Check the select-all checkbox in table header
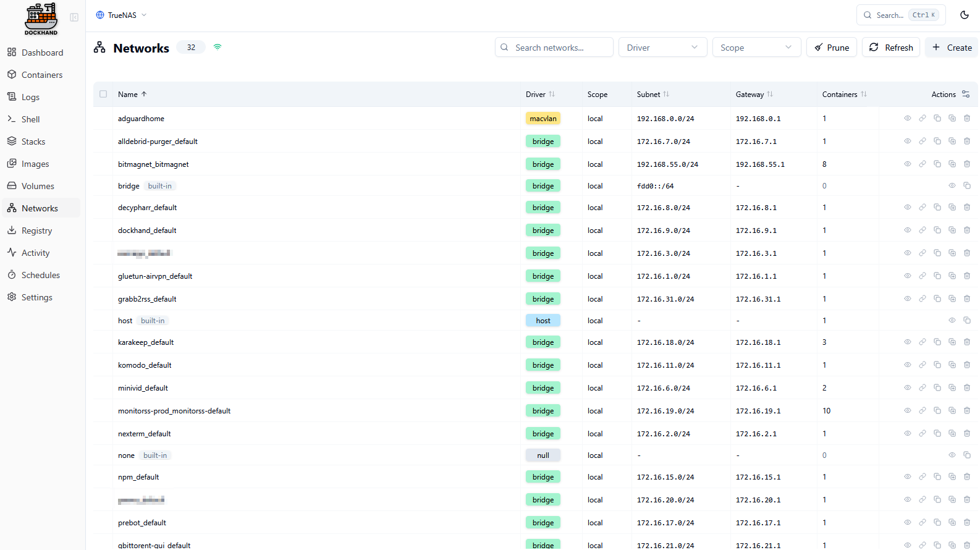 tap(103, 94)
